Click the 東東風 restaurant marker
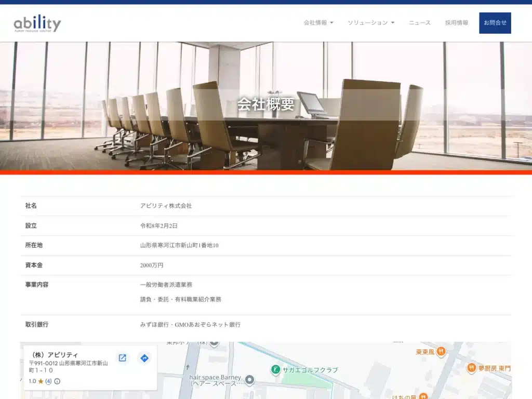The width and height of the screenshot is (532, 399). coord(441,352)
